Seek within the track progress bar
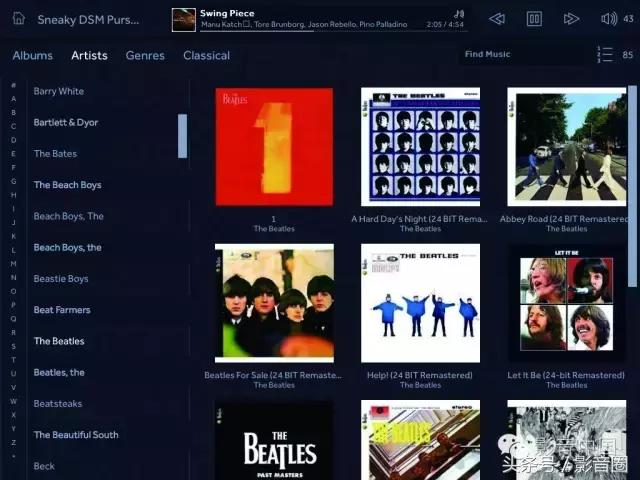The height and width of the screenshot is (480, 640). pos(333,31)
